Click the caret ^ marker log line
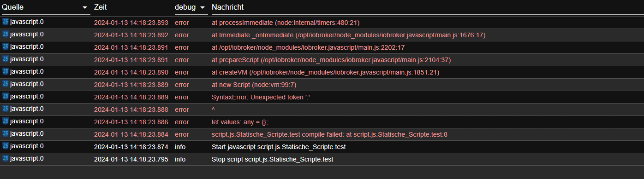644x179 pixels. click(214, 110)
